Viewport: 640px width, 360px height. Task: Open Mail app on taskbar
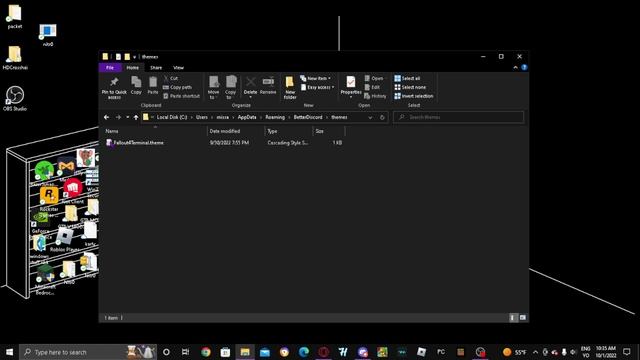(264, 352)
